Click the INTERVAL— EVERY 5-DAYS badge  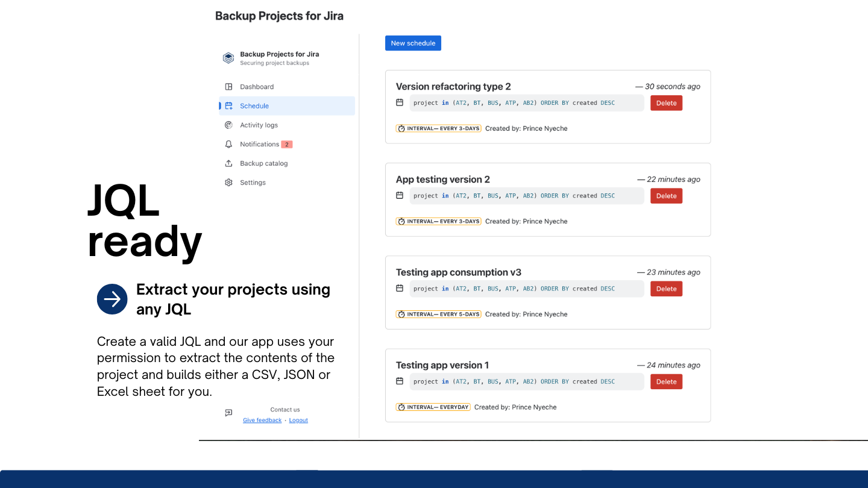point(438,314)
